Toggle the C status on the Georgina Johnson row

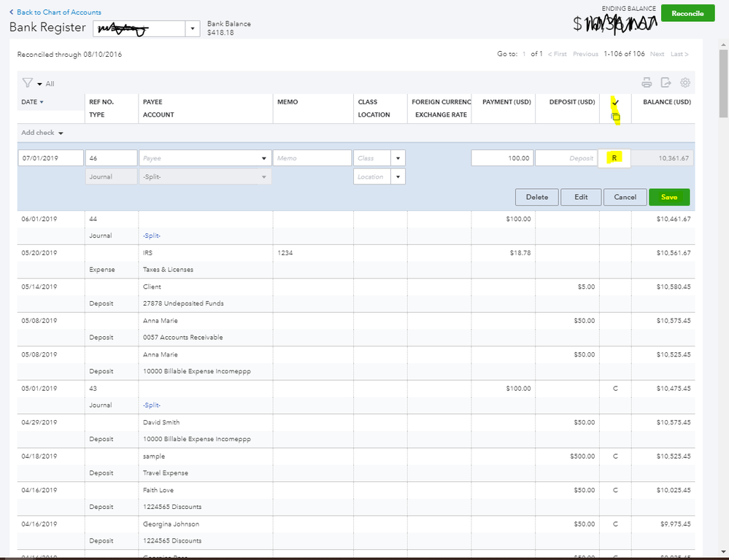click(x=615, y=524)
